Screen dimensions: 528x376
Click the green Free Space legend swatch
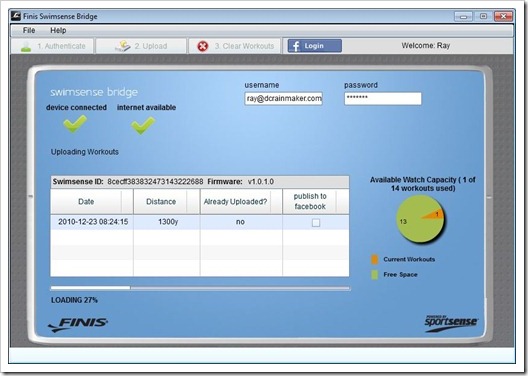[x=374, y=275]
